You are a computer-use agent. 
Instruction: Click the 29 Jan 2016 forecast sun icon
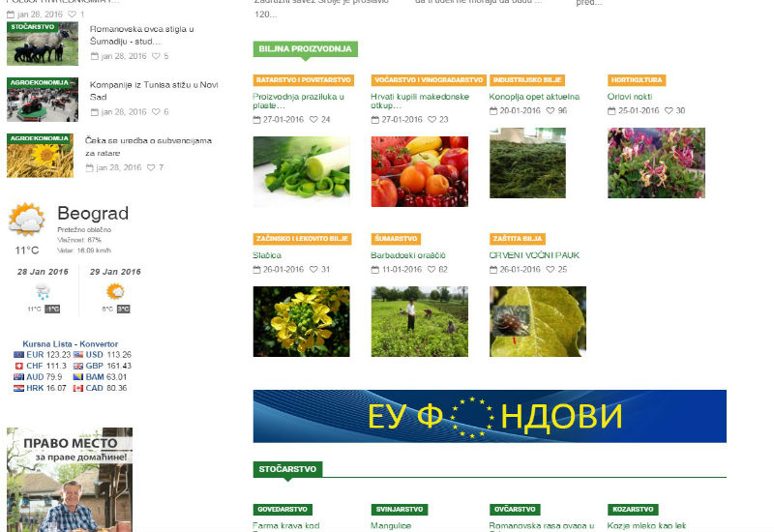(115, 292)
